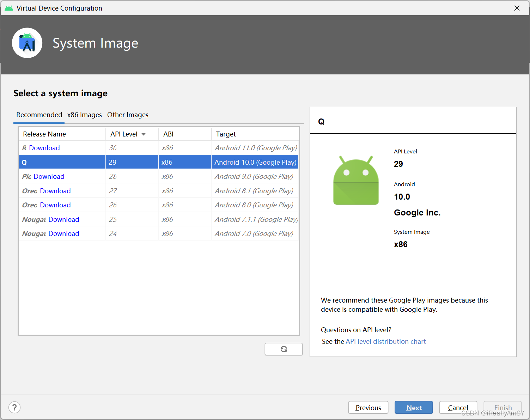Sort by API Level column arrow
This screenshot has width=530, height=420.
pyautogui.click(x=144, y=134)
